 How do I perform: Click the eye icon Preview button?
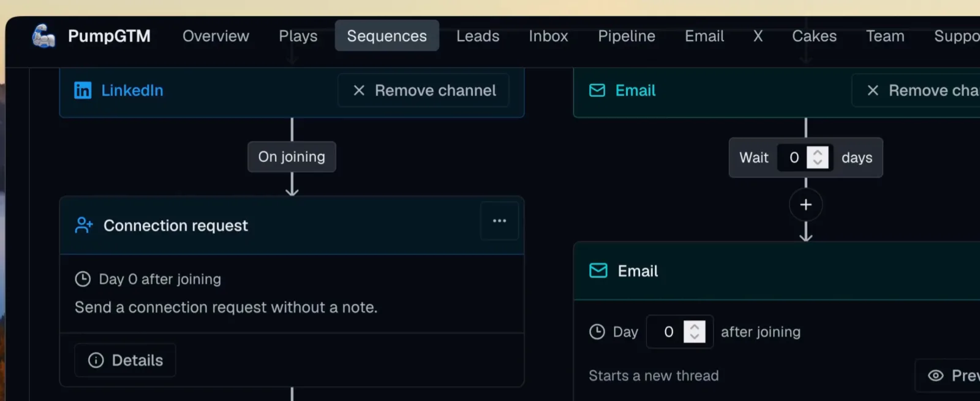[948, 376]
